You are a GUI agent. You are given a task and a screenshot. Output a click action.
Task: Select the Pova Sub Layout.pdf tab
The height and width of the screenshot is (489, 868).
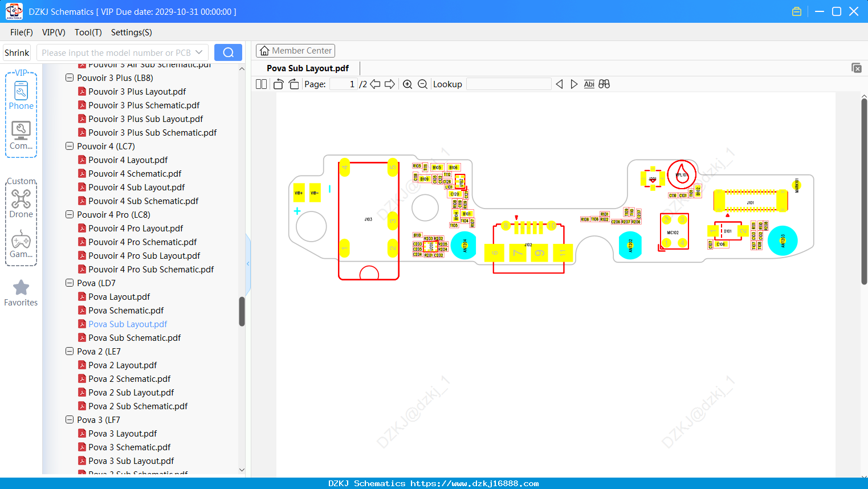tap(308, 68)
